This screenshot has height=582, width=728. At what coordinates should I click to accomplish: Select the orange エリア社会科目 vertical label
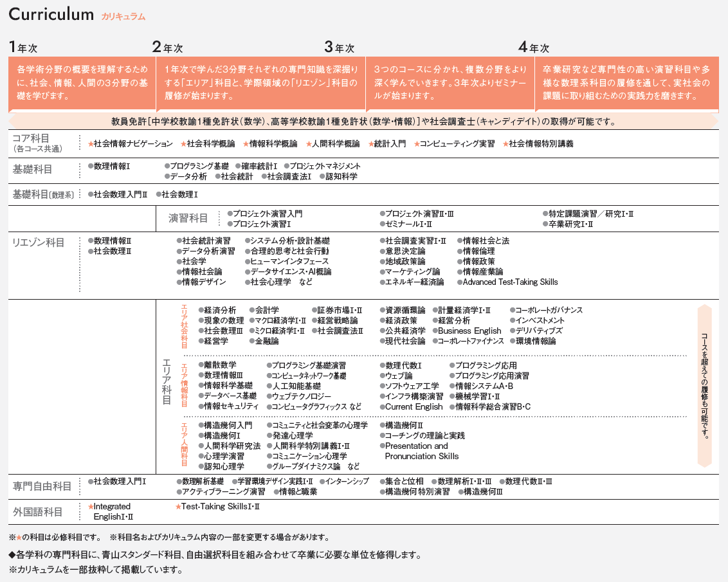pyautogui.click(x=184, y=326)
